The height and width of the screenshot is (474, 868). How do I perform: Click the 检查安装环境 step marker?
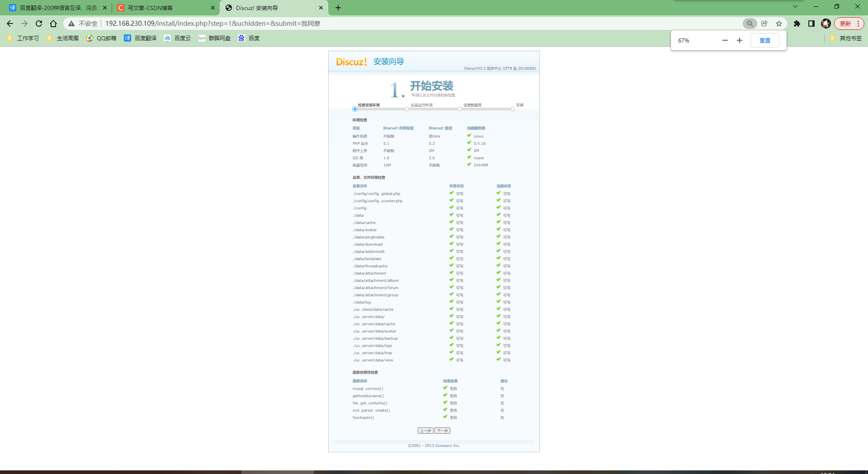pos(355,109)
